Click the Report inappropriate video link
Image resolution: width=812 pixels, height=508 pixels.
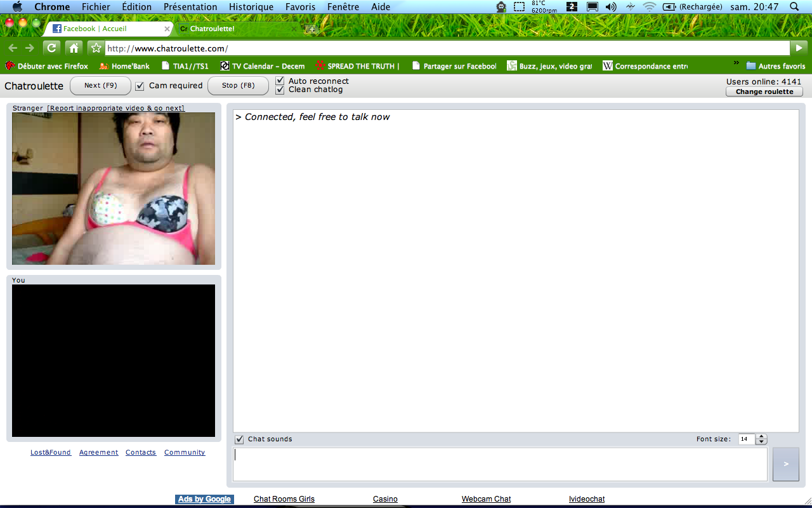pos(115,108)
